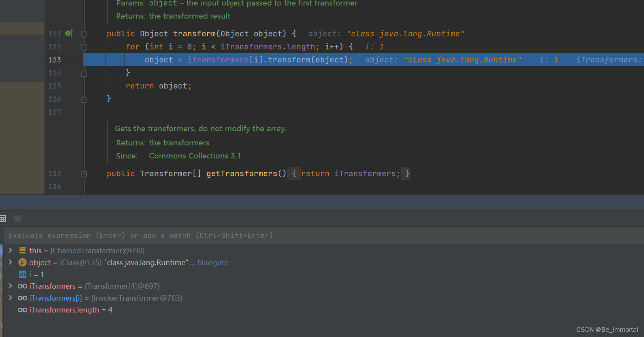The height and width of the screenshot is (337, 644).
Task: Collapse the transform method fold marker at line 121
Action: [x=84, y=34]
